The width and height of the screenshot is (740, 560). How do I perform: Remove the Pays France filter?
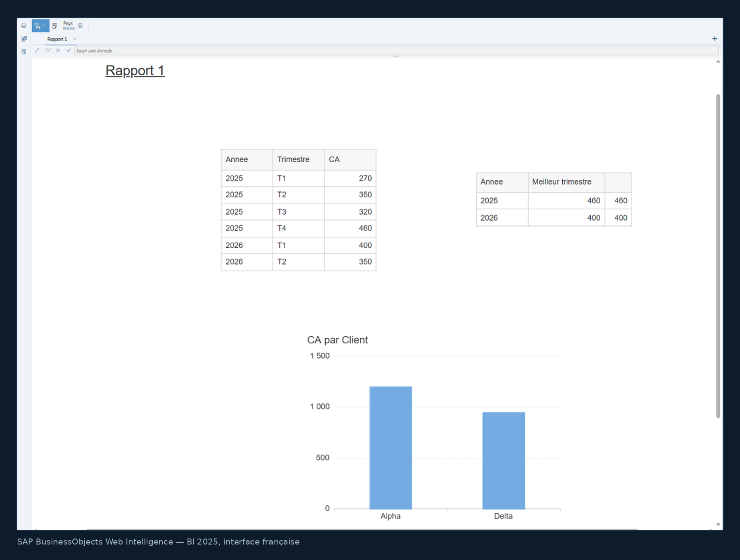(x=80, y=26)
